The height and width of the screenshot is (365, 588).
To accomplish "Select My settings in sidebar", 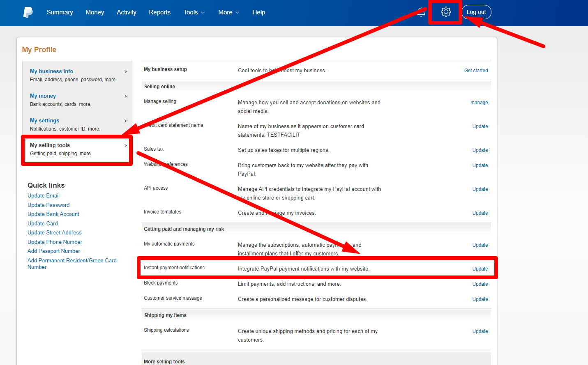I will point(44,120).
